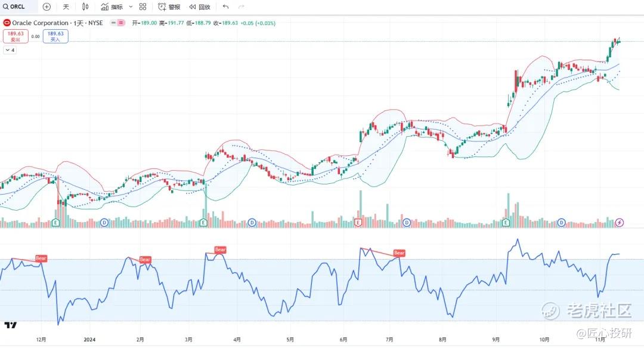This screenshot has height=348, width=644.
Task: Click the Bear label in late March
Action: coord(221,250)
